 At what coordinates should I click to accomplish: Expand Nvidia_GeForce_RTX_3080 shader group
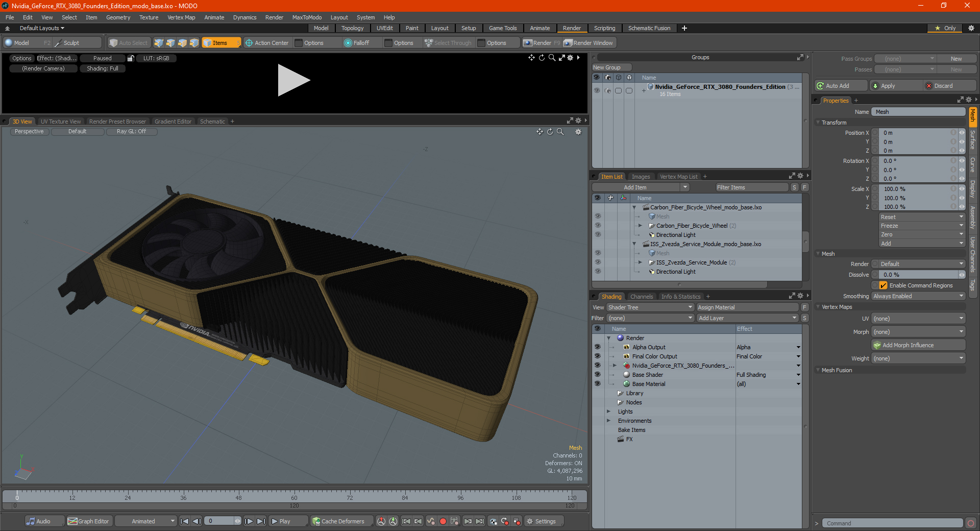(x=615, y=366)
